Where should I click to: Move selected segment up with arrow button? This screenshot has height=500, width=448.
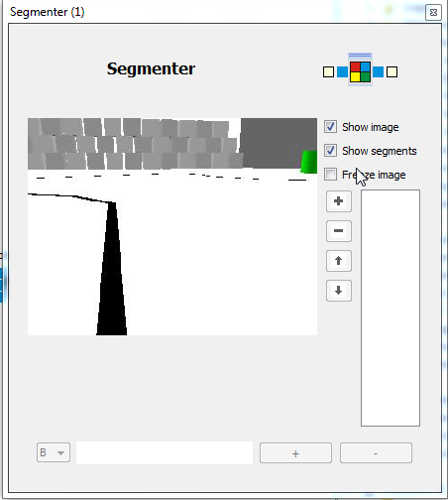tap(339, 261)
